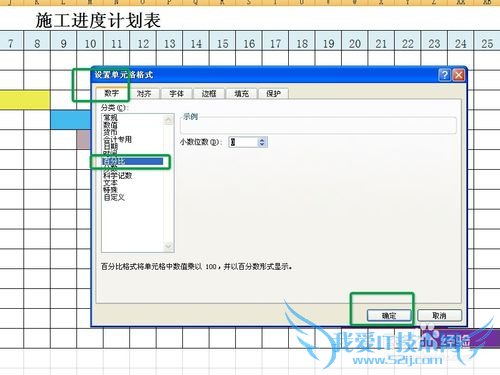Click the 取消 button
The width and height of the screenshot is (500, 375).
click(439, 315)
